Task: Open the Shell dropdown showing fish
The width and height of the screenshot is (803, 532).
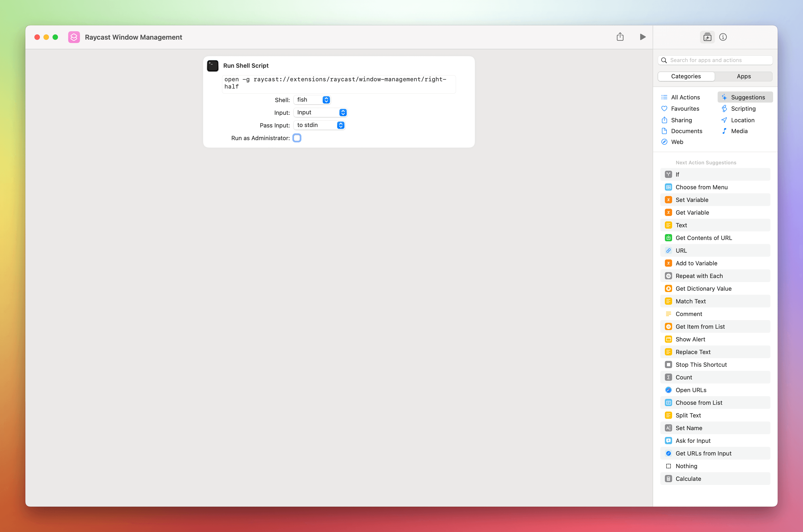Action: click(x=312, y=100)
